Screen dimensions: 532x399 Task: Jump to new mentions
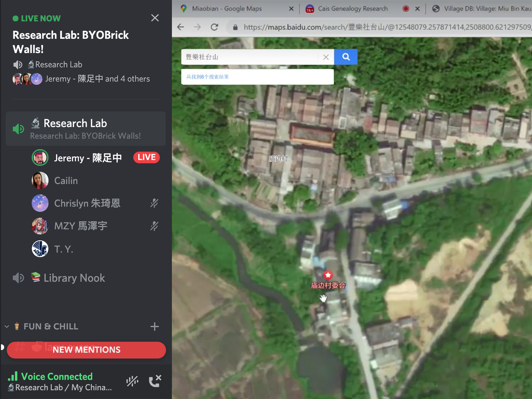(86, 350)
